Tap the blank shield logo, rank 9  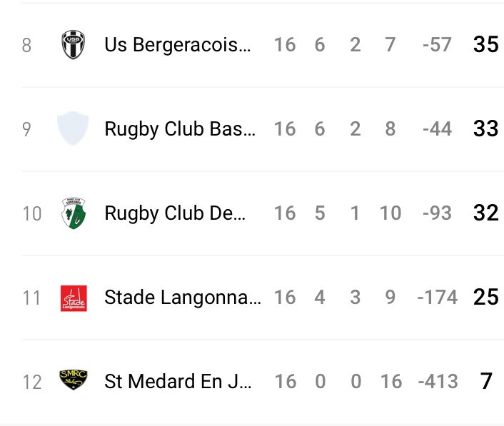pyautogui.click(x=73, y=129)
